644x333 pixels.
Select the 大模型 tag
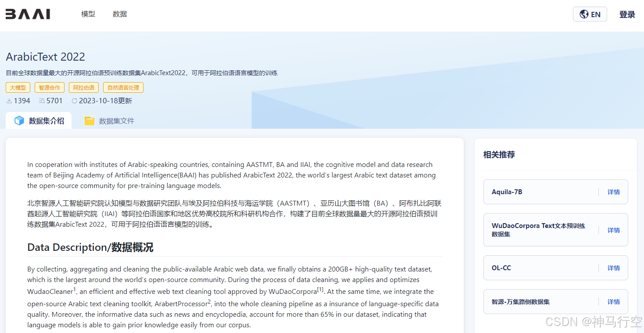coord(18,87)
